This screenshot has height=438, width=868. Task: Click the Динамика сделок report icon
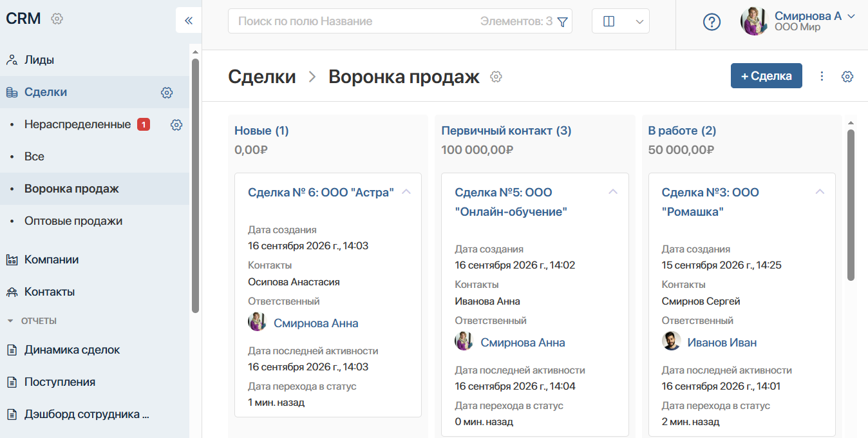click(x=12, y=350)
